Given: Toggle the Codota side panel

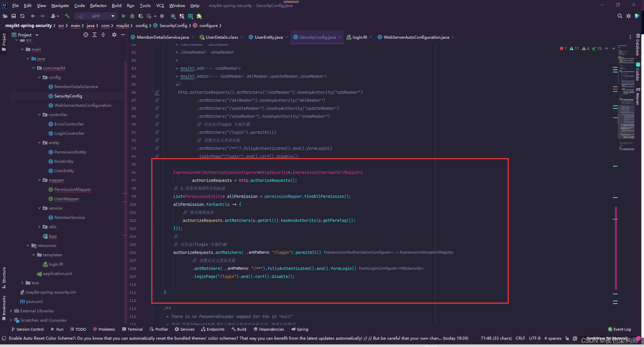Looking at the screenshot, I should point(638,72).
